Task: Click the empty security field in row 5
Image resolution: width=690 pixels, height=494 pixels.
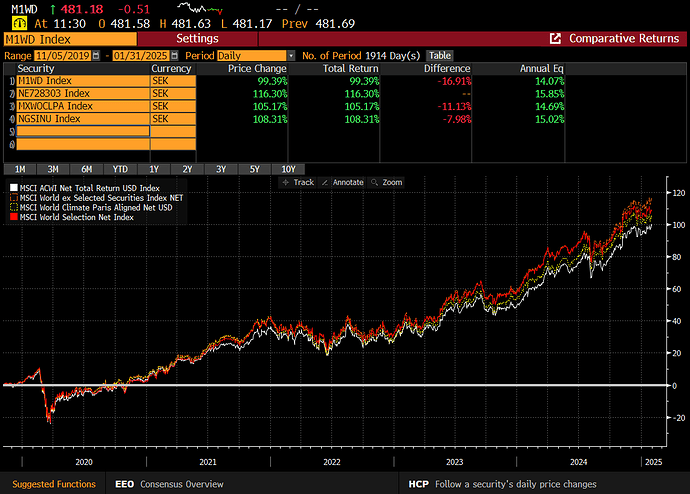Action: point(83,132)
